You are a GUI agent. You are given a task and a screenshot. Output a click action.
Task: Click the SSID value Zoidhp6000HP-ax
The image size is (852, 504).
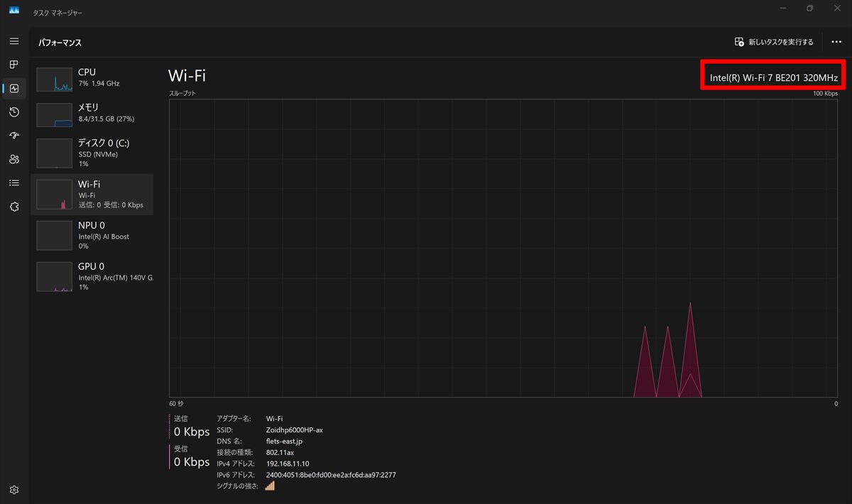294,430
